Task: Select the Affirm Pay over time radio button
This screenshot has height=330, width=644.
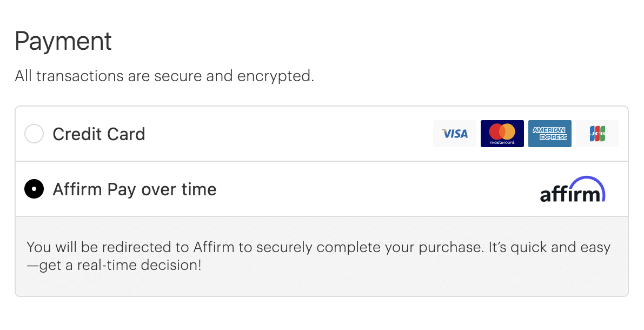Action: tap(34, 189)
